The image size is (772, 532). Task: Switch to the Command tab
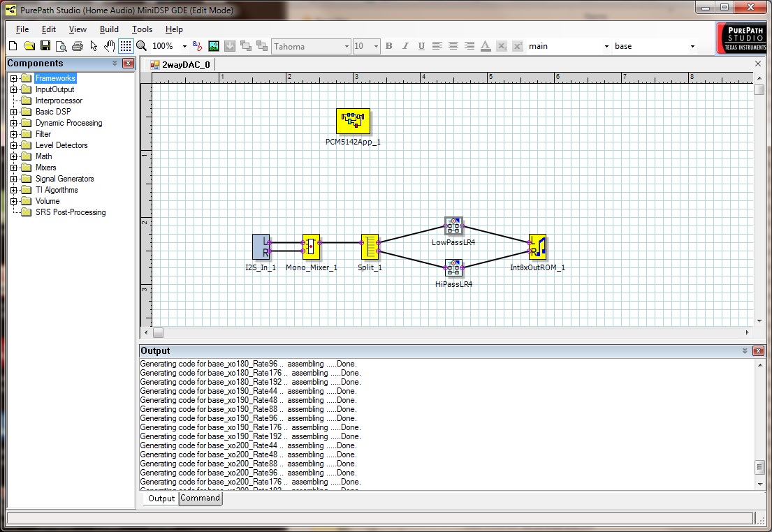click(200, 498)
